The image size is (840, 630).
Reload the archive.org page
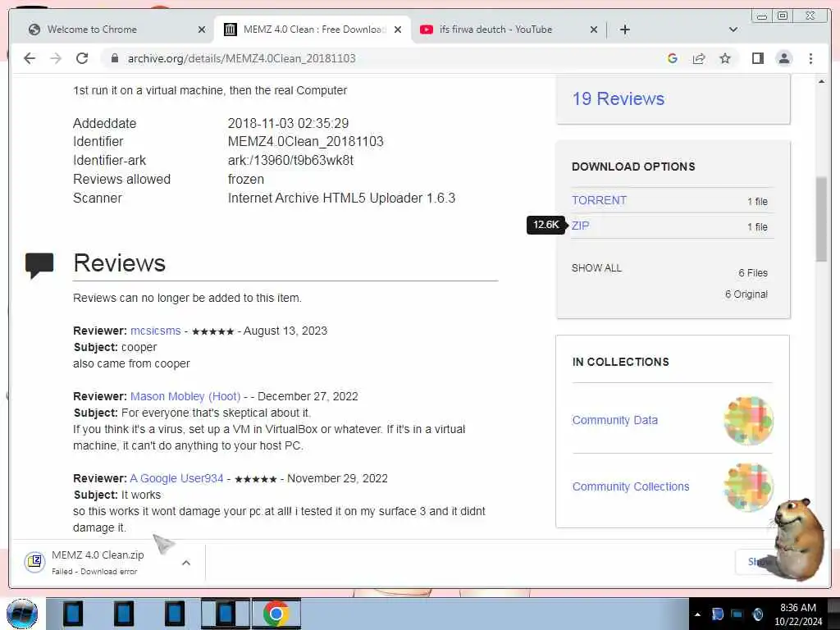pos(82,58)
